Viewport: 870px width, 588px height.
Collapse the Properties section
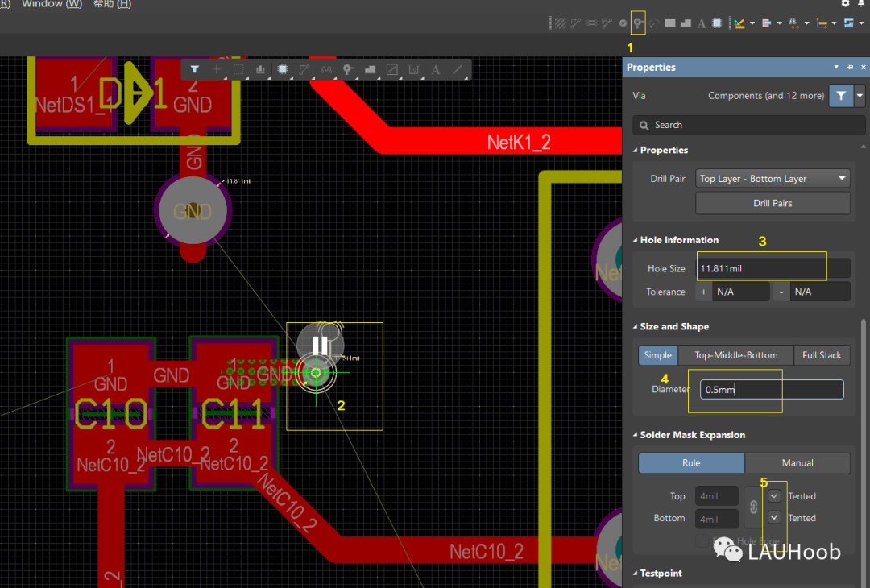pyautogui.click(x=636, y=151)
